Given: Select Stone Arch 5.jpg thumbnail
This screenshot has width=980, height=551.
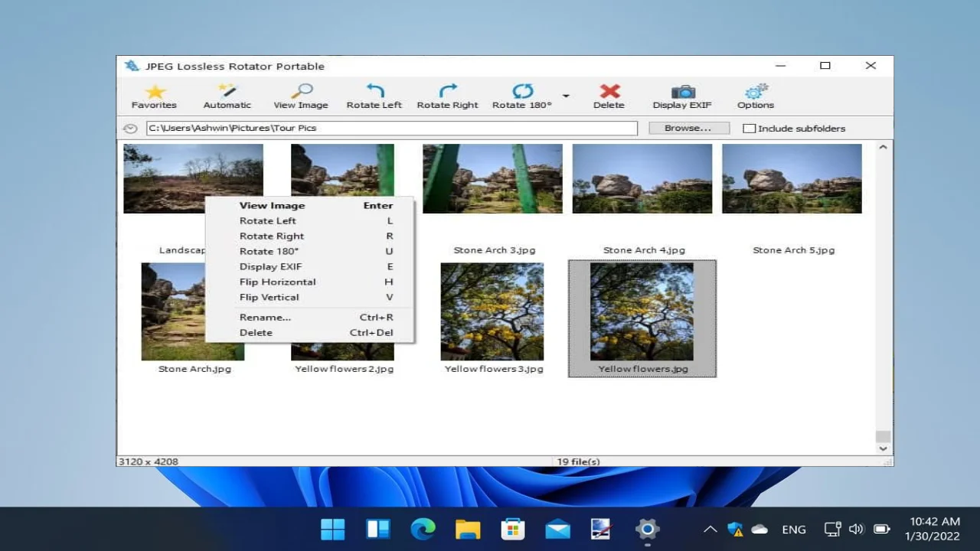Looking at the screenshot, I should point(792,178).
